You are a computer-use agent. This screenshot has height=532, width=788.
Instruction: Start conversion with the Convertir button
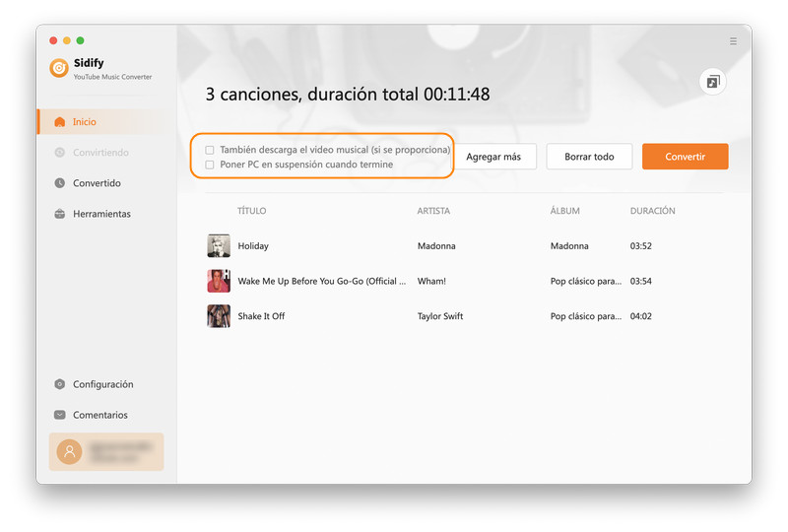point(685,157)
